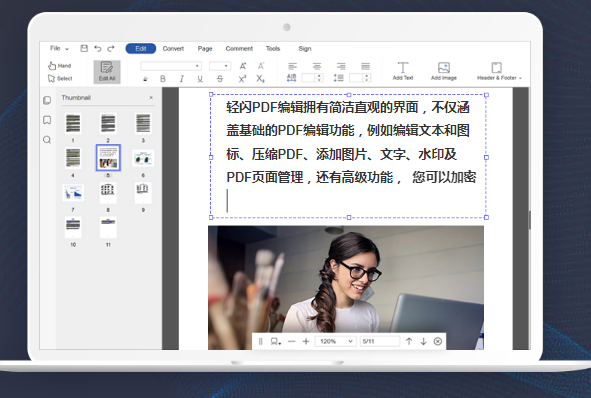Close the floating navigation bar
591x398 pixels.
tap(438, 341)
